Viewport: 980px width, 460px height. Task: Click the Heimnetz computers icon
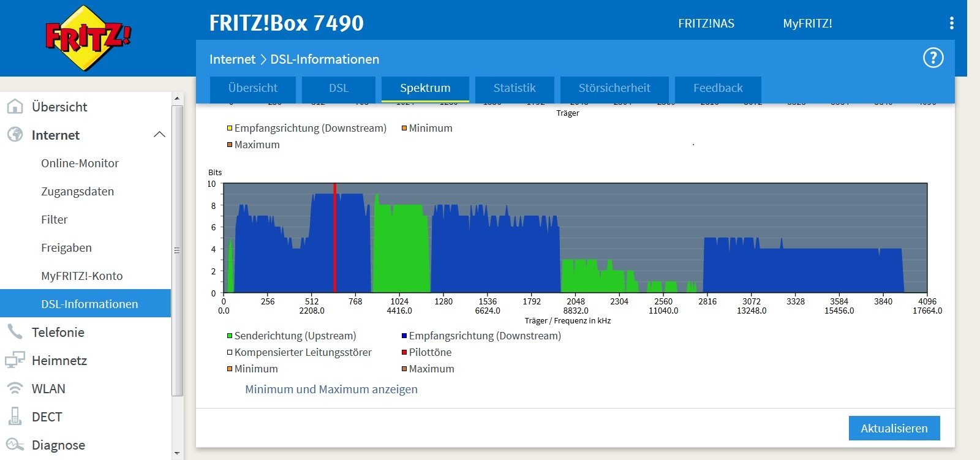point(15,360)
